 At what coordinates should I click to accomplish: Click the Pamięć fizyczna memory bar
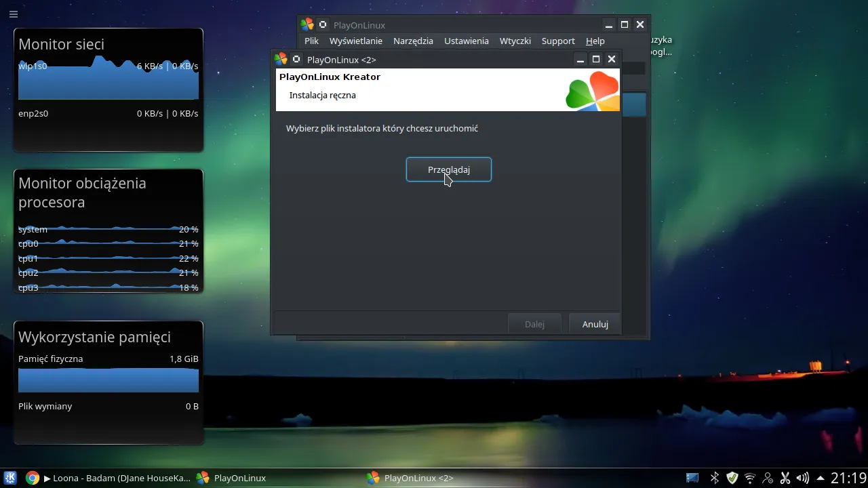point(108,380)
